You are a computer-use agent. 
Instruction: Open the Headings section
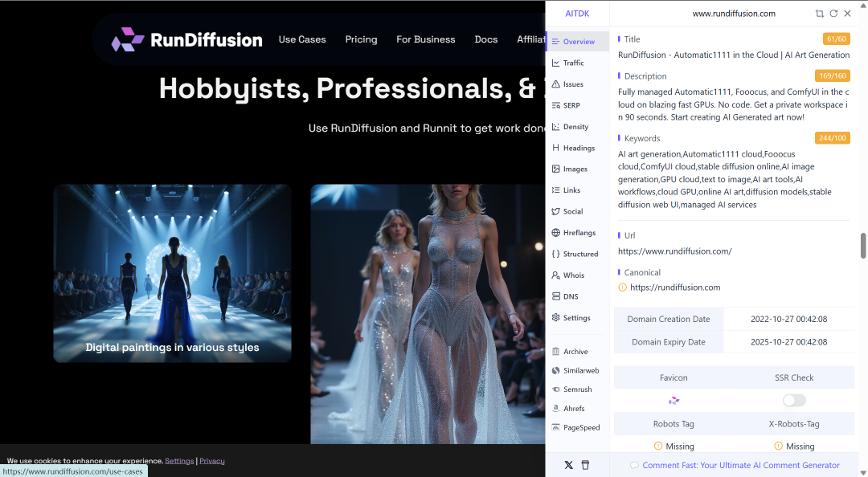point(577,148)
